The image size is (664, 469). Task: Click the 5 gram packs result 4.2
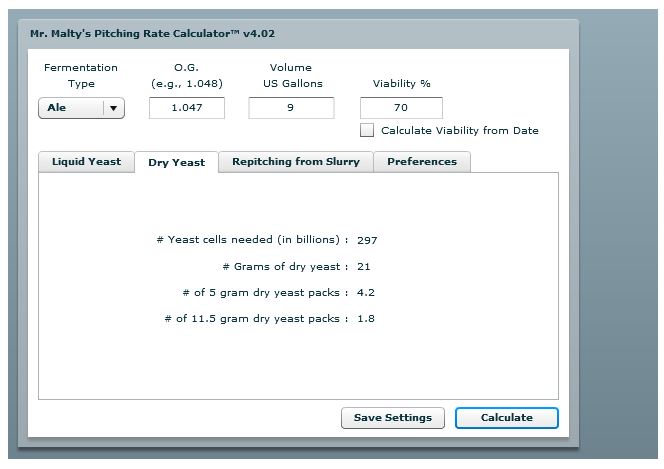coord(365,293)
